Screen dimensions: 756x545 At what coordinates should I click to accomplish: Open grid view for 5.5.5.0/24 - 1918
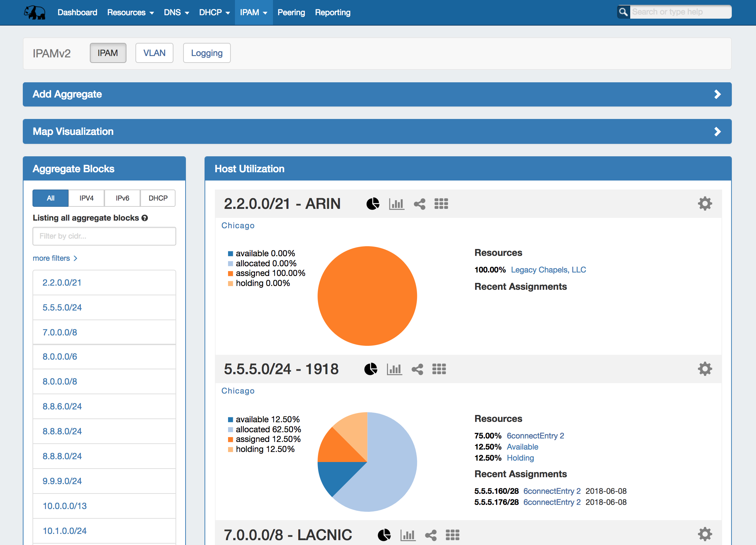439,369
